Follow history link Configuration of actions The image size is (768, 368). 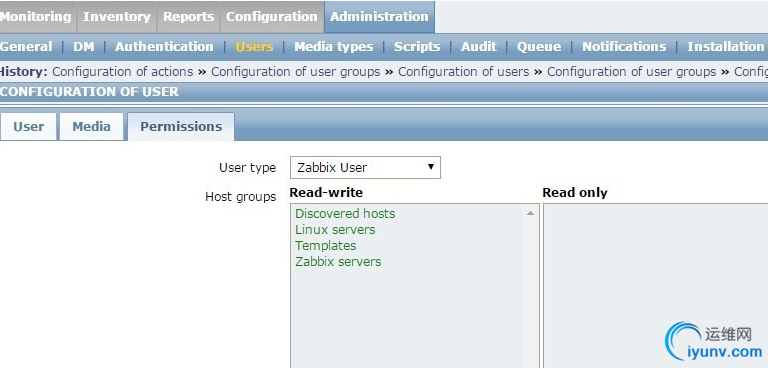tap(122, 72)
